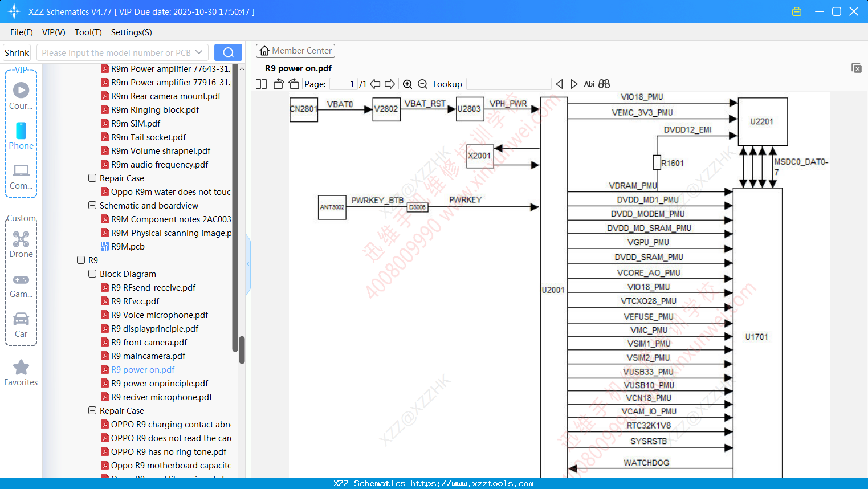Collapse the Block Diagram node
868x489 pixels.
pyautogui.click(x=92, y=274)
